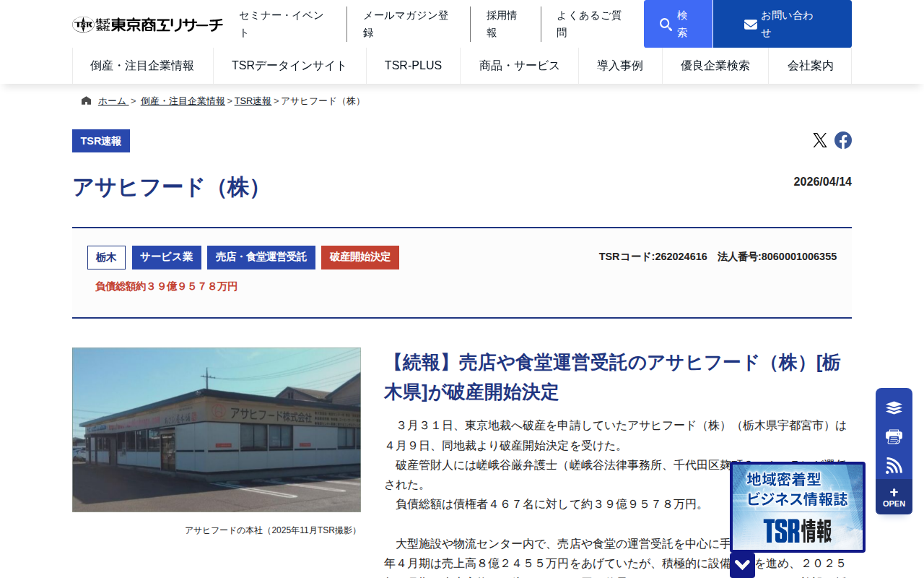Image resolution: width=924 pixels, height=578 pixels.
Task: Open the TSR-PLUS menu
Action: (413, 66)
